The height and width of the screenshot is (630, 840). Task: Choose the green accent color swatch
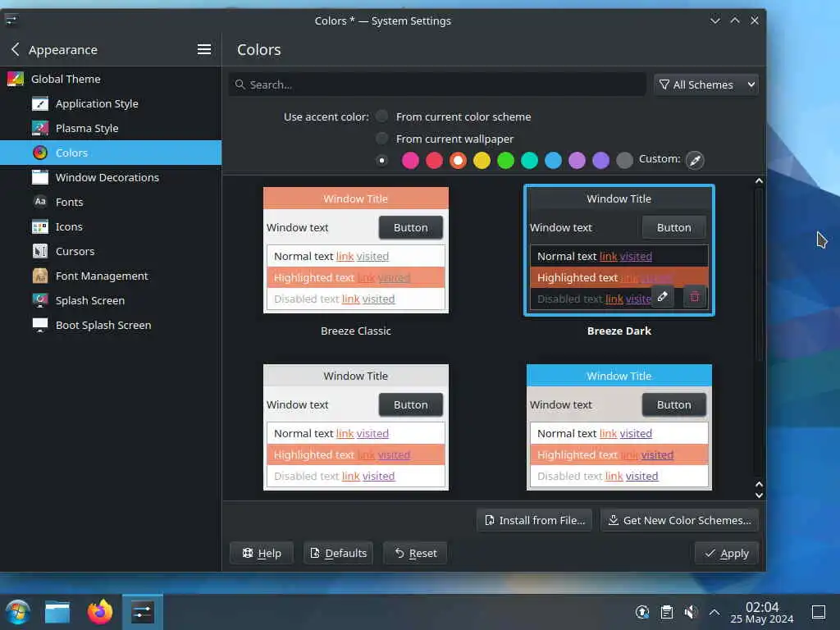coord(505,160)
